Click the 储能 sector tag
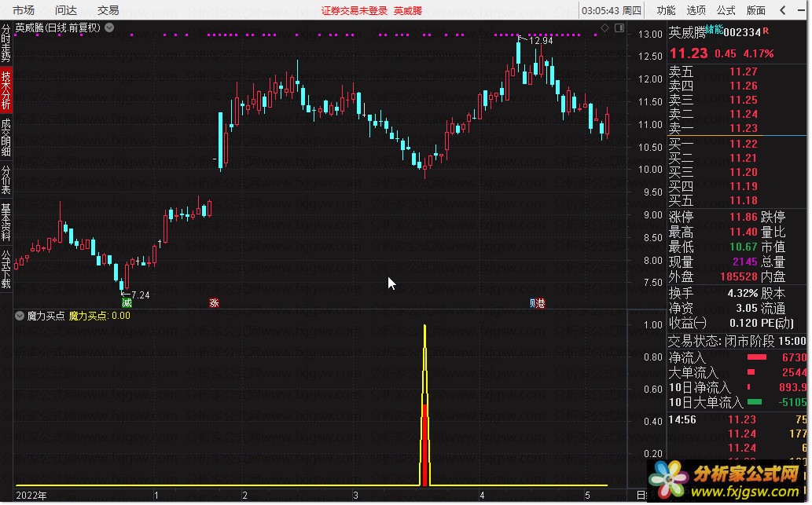 [714, 30]
